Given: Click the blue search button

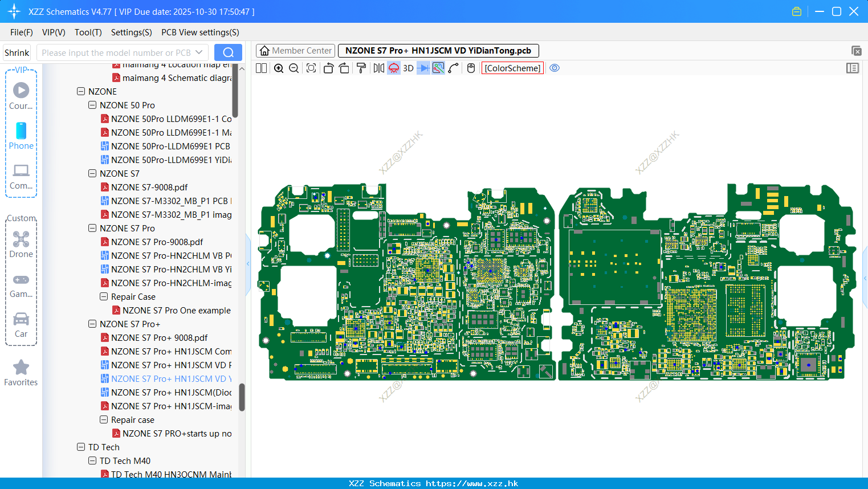Looking at the screenshot, I should [x=228, y=52].
